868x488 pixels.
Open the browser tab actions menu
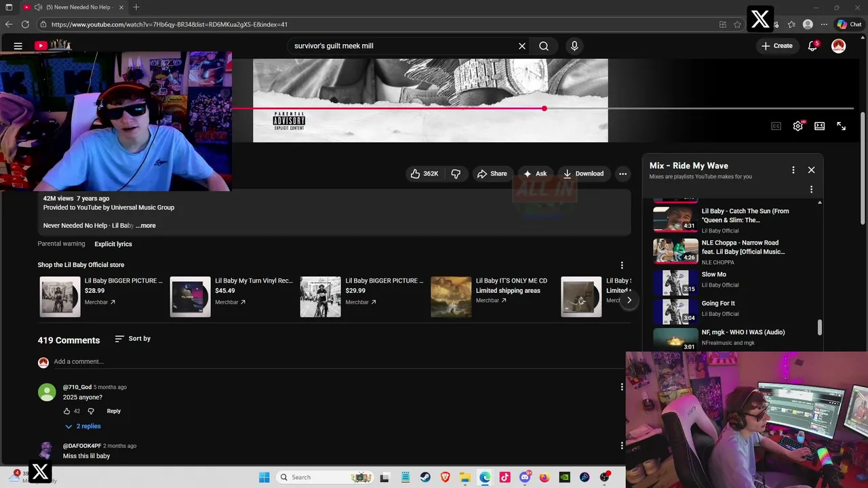9,7
